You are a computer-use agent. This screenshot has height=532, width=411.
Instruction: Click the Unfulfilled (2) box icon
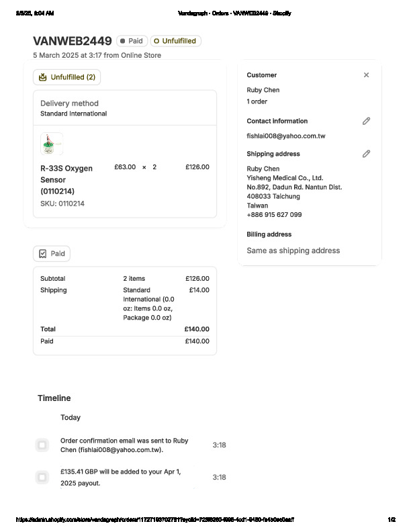43,77
